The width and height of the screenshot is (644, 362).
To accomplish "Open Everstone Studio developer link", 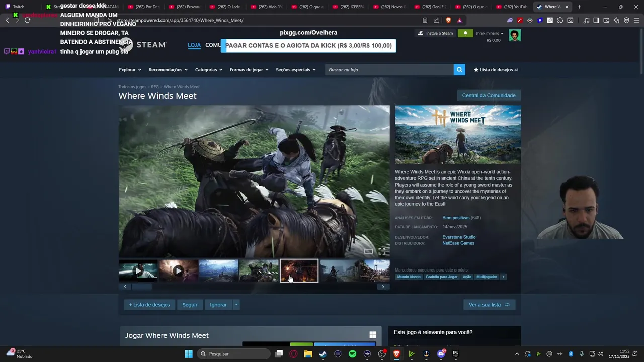I will (459, 237).
